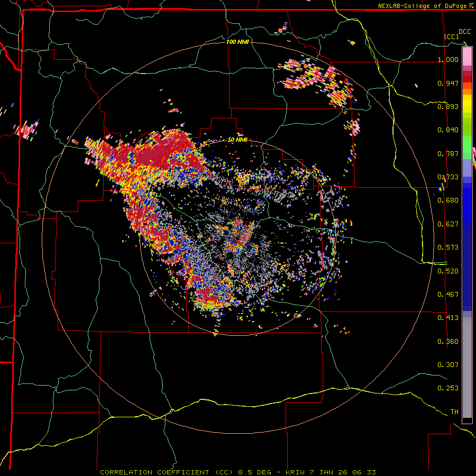
Task: Click the 0.733 value on the scale
Action: click(448, 177)
